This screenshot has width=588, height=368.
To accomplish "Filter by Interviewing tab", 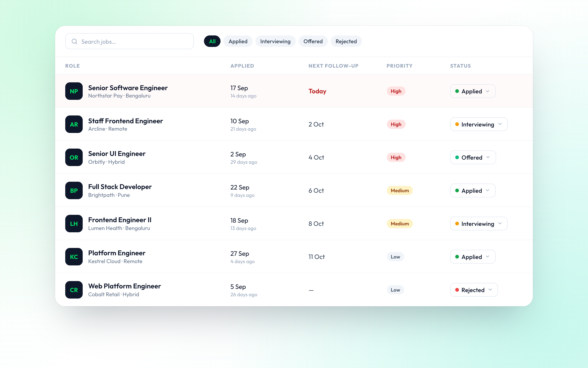I will (275, 41).
